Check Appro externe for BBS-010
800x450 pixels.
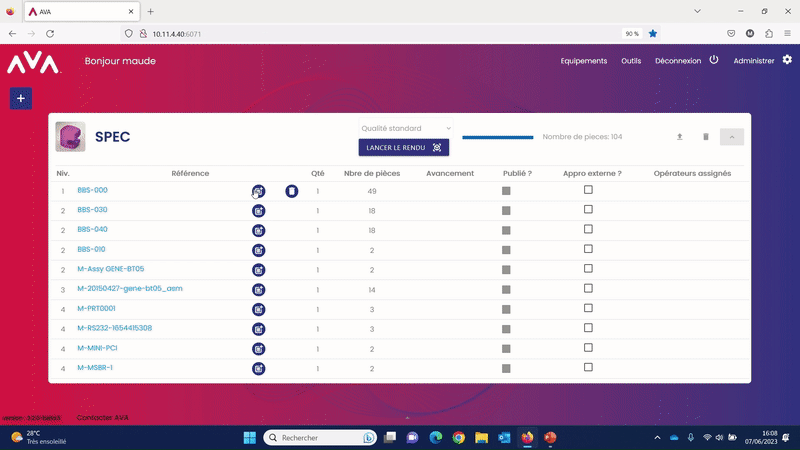(x=588, y=249)
